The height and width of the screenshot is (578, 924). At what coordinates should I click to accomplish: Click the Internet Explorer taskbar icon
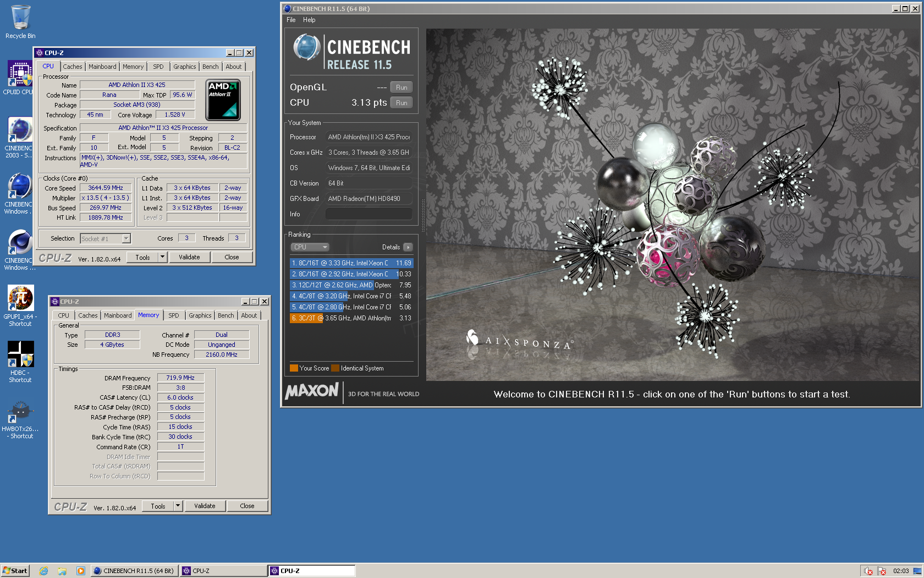(43, 571)
